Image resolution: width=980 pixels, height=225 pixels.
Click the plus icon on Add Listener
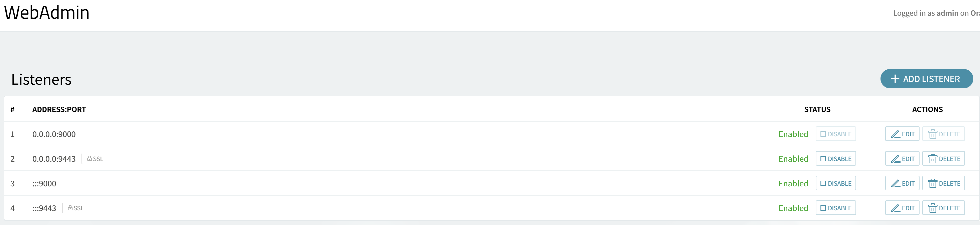click(895, 79)
